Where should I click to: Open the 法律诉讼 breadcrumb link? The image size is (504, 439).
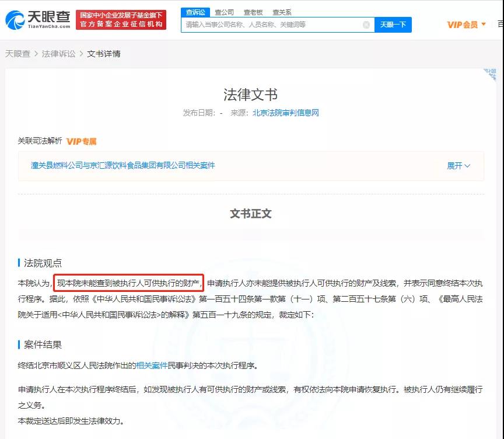pos(58,54)
